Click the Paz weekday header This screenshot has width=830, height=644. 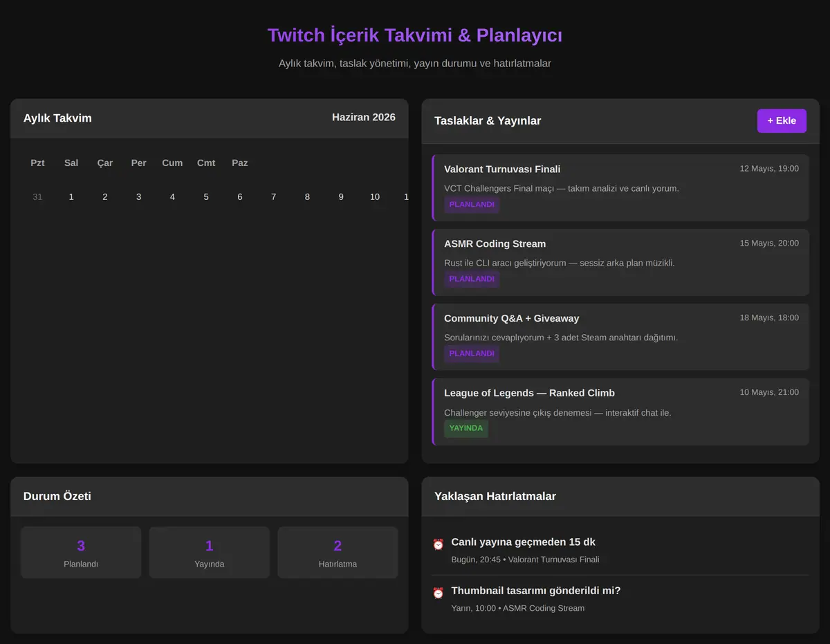(240, 163)
